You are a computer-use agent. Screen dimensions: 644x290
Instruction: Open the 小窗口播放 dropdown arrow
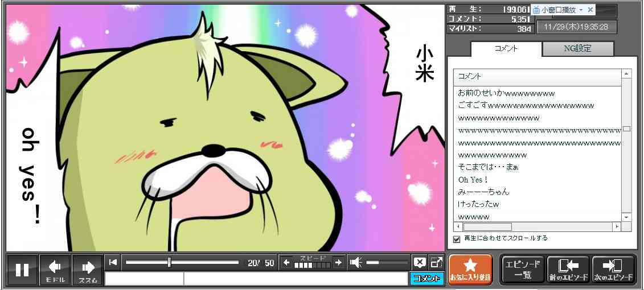581,10
